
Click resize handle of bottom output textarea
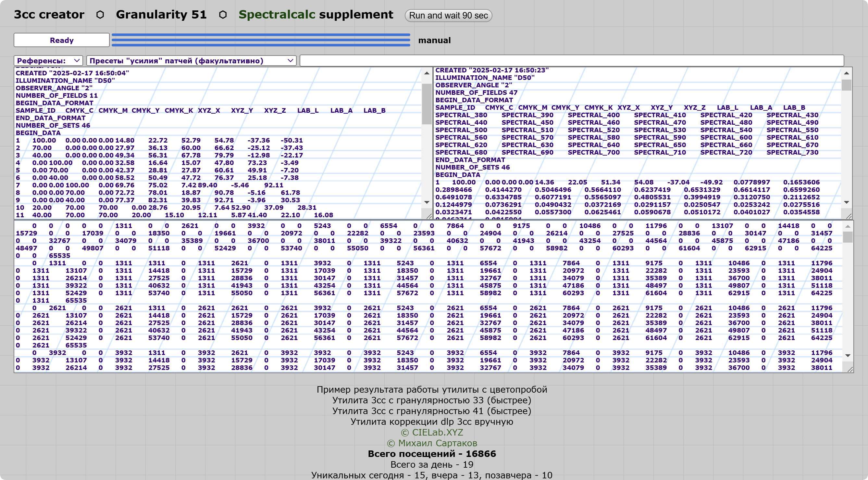pos(850,370)
